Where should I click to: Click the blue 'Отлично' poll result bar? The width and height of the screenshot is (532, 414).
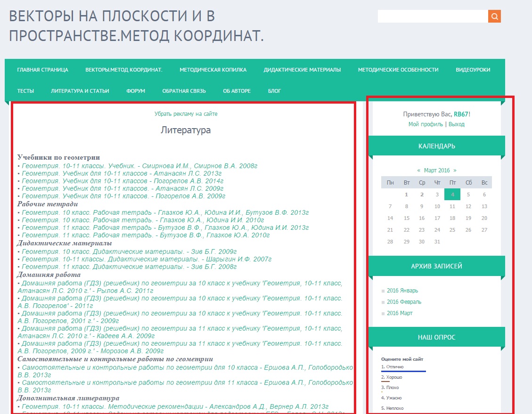click(x=403, y=371)
